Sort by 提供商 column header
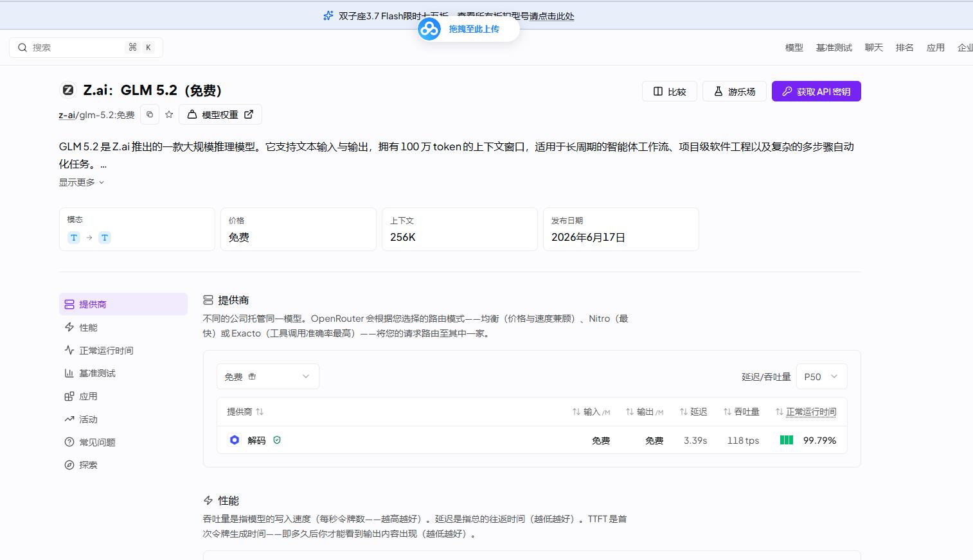This screenshot has width=973, height=560. click(245, 412)
